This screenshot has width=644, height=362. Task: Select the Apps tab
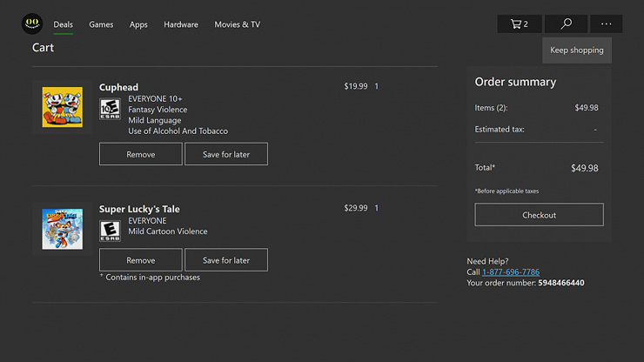[138, 24]
